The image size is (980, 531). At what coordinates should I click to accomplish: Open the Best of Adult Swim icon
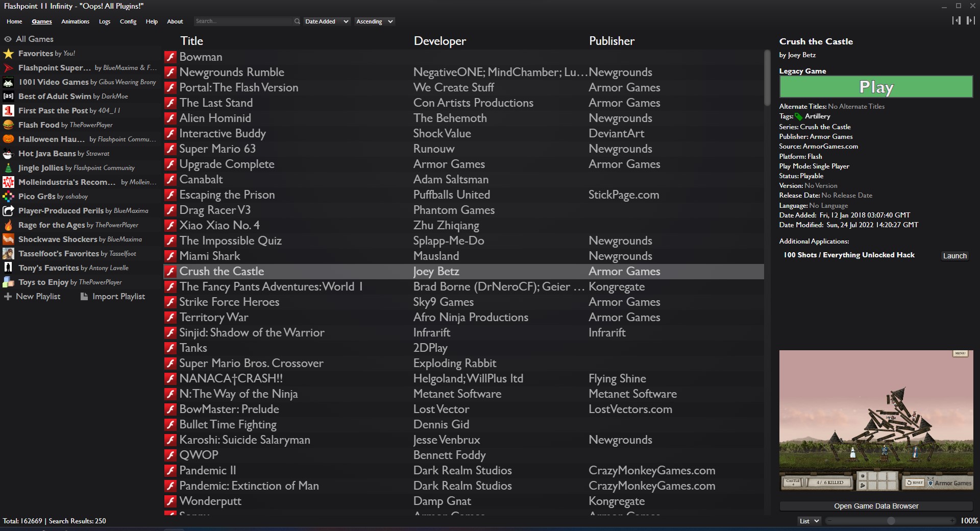pyautogui.click(x=8, y=96)
